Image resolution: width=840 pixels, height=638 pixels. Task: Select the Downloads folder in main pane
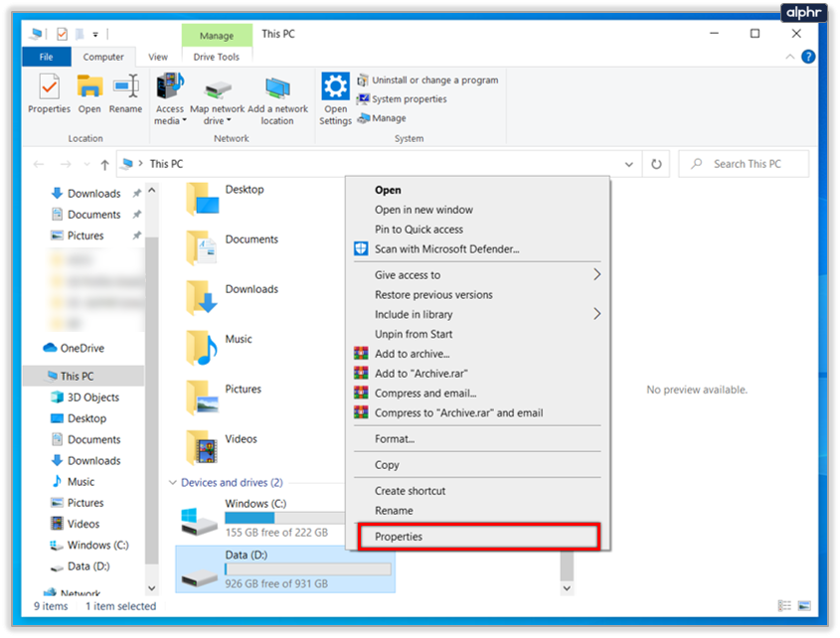click(x=233, y=298)
